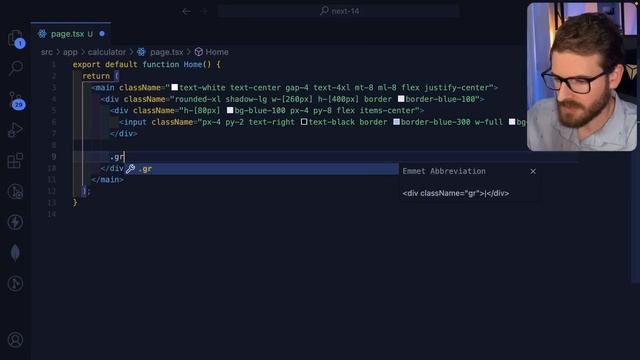
Task: Click the 'return (' line
Action: (100, 76)
